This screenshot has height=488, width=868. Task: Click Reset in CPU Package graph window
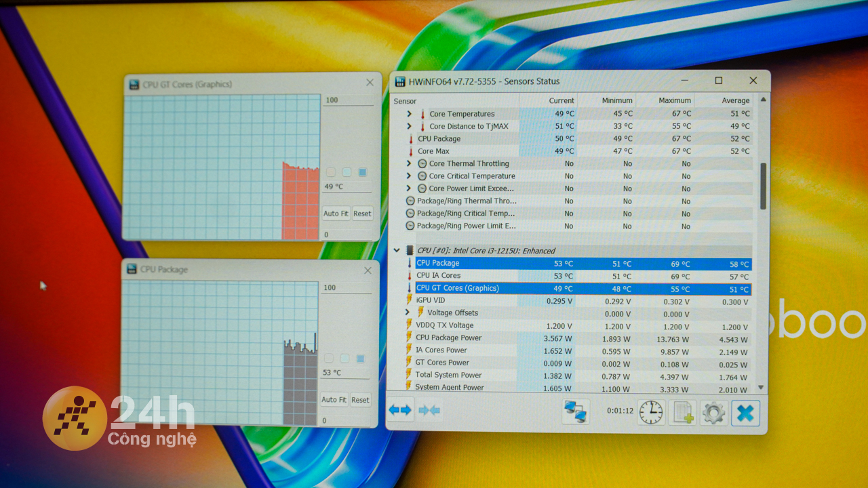[x=360, y=400]
